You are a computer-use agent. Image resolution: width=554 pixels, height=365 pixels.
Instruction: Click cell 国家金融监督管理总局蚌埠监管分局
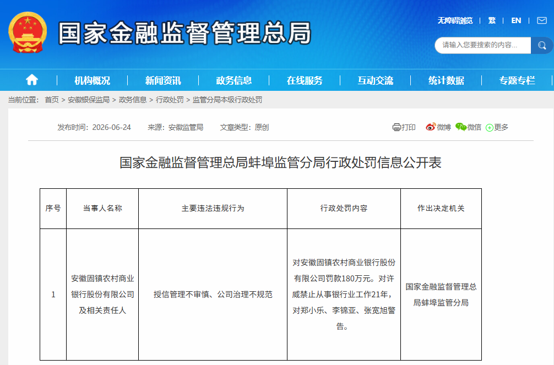click(441, 294)
